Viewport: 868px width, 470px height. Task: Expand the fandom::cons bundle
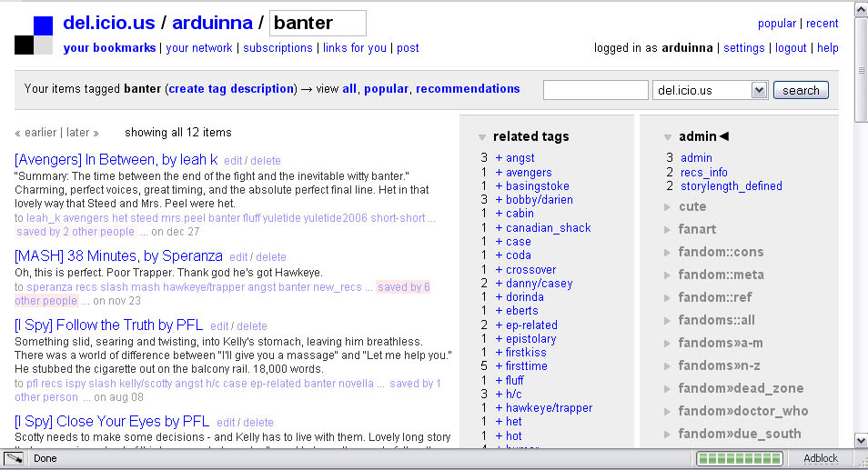click(667, 253)
